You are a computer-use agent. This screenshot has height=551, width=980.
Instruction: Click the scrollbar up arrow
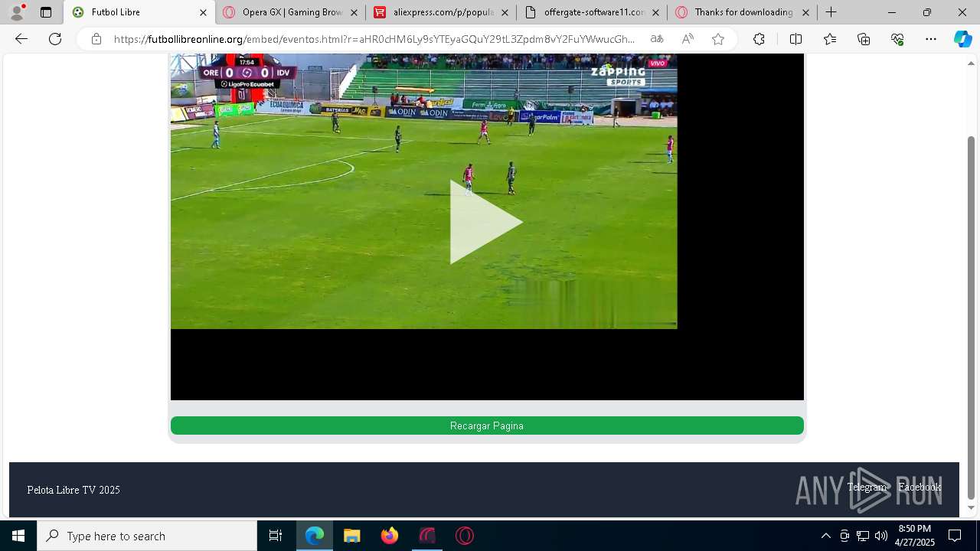click(x=972, y=63)
